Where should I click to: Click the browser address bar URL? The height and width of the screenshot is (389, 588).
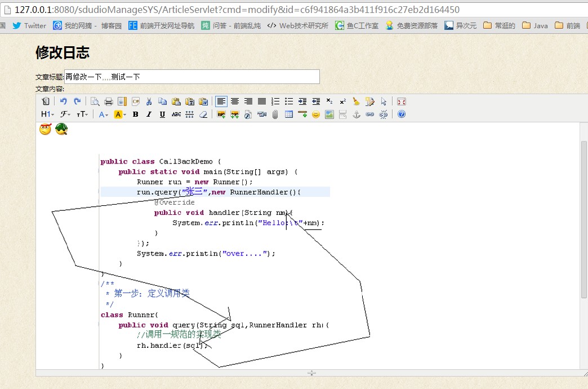pyautogui.click(x=237, y=10)
